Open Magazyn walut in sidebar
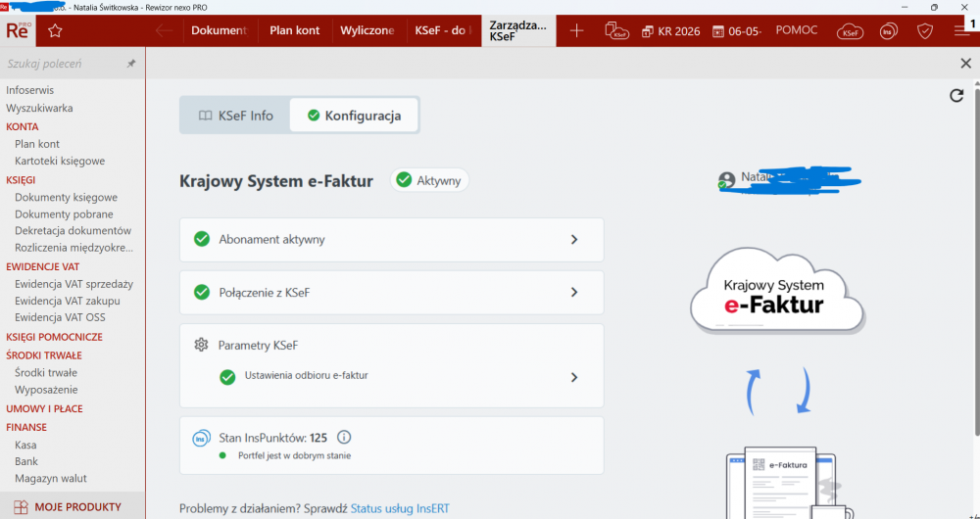The image size is (980, 519). coord(51,479)
